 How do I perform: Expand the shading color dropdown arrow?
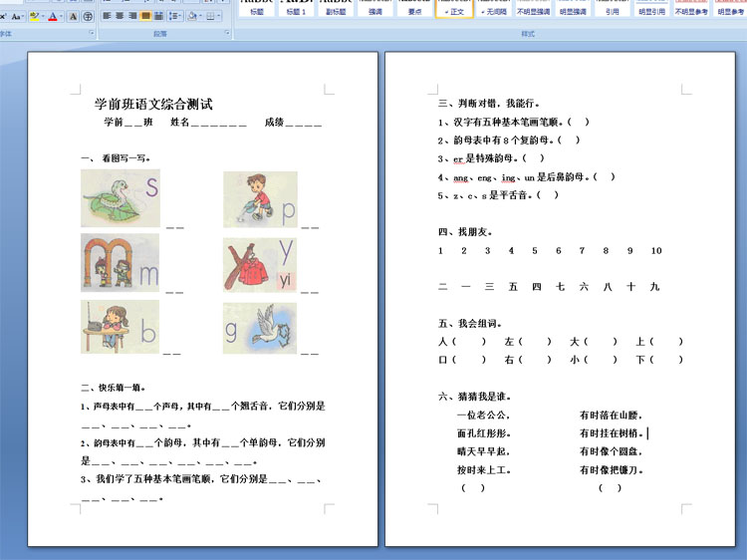coord(201,16)
